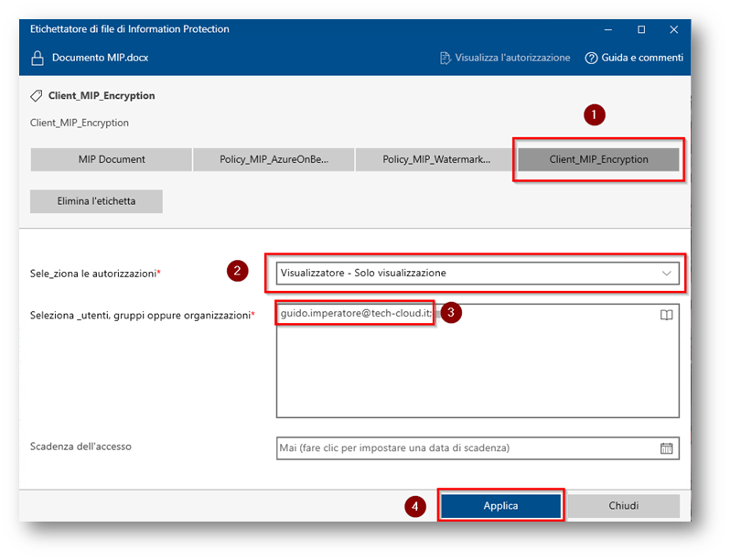Click the lock icon beside Documento MIP.docx

click(38, 59)
